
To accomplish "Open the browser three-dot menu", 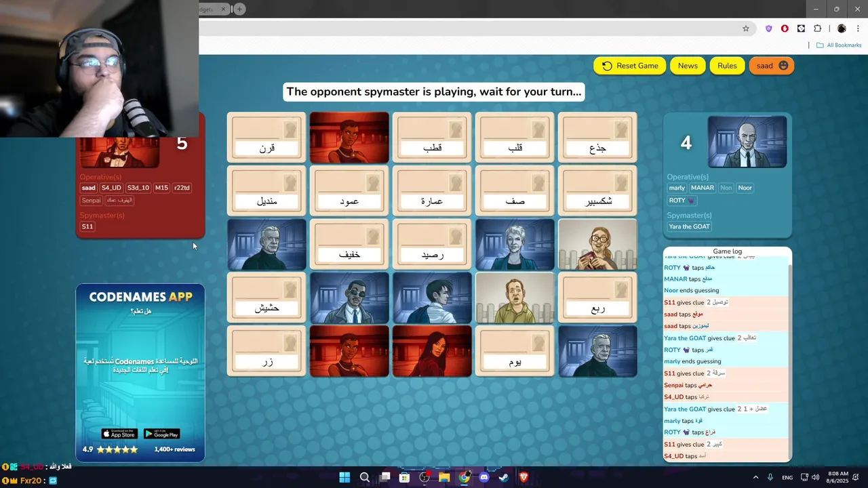I will click(x=857, y=28).
